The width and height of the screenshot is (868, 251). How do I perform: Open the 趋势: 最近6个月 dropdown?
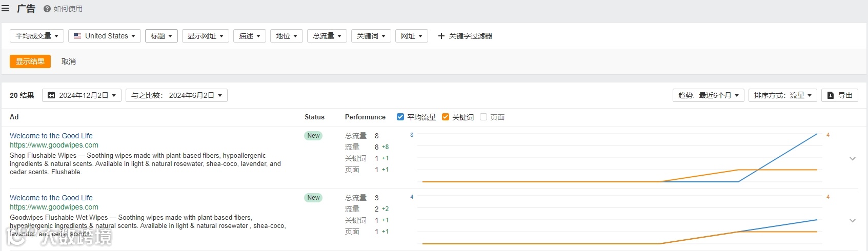click(x=708, y=95)
